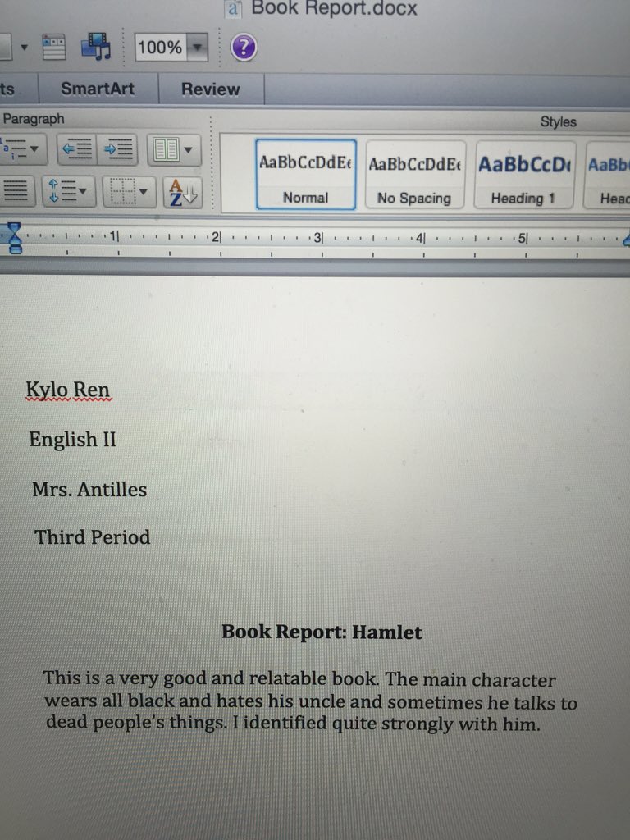Viewport: 630px width, 840px height.
Task: Open the multilevel list dropdown arrow
Action: pos(34,148)
